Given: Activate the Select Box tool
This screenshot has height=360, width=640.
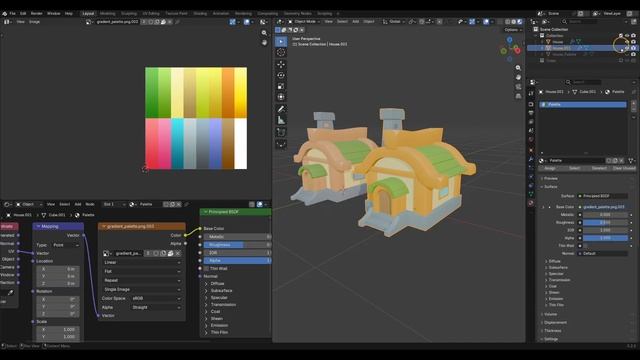Looking at the screenshot, I should coord(281,41).
